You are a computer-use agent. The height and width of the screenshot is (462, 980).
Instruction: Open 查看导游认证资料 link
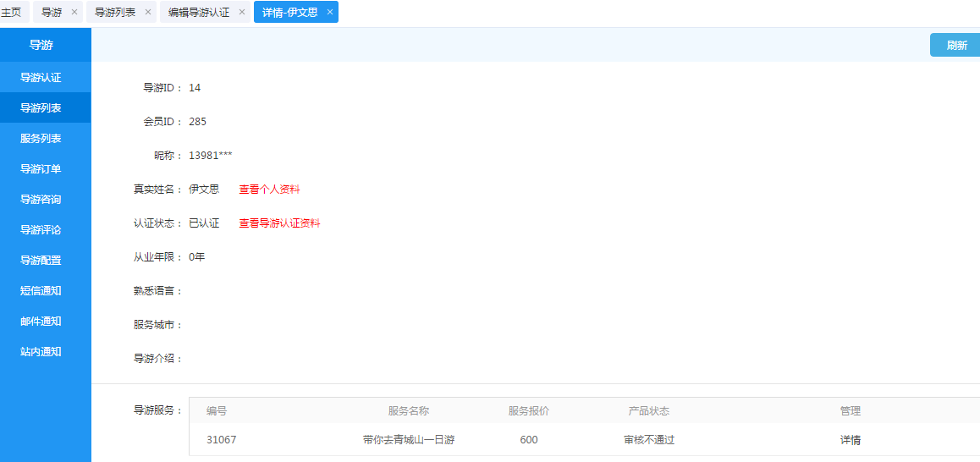pyautogui.click(x=279, y=223)
